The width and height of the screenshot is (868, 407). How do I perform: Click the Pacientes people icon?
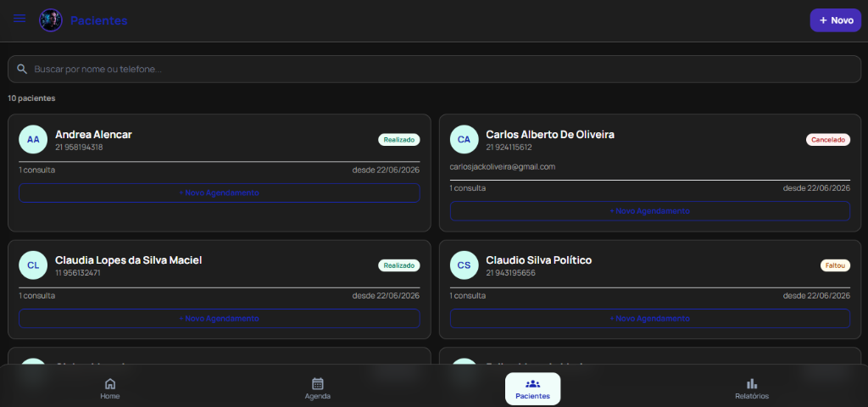tap(532, 384)
